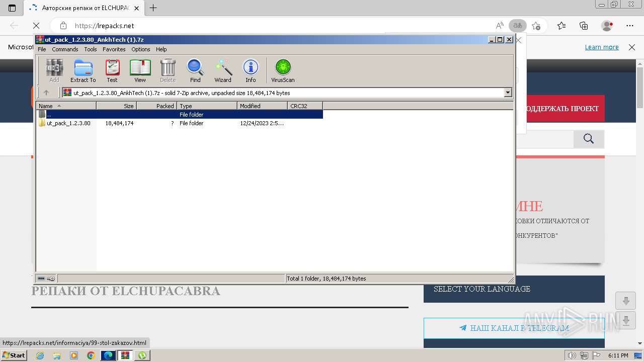644x362 pixels.
Task: Click the lower gray down arrow page button
Action: [x=626, y=320]
